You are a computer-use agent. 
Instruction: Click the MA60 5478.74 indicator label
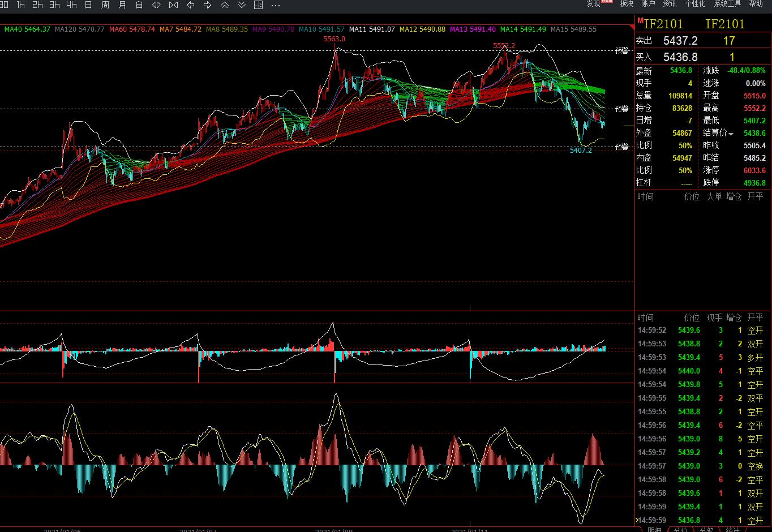point(132,29)
